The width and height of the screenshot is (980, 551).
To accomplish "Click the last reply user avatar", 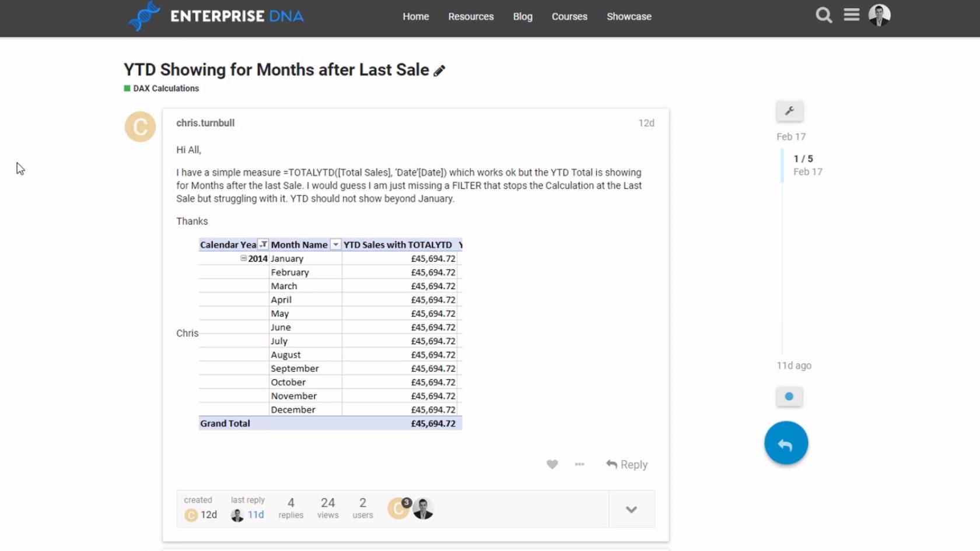I will pyautogui.click(x=237, y=515).
